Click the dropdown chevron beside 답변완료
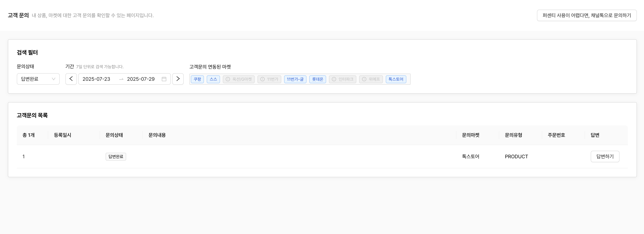This screenshot has width=644, height=234. tap(53, 79)
